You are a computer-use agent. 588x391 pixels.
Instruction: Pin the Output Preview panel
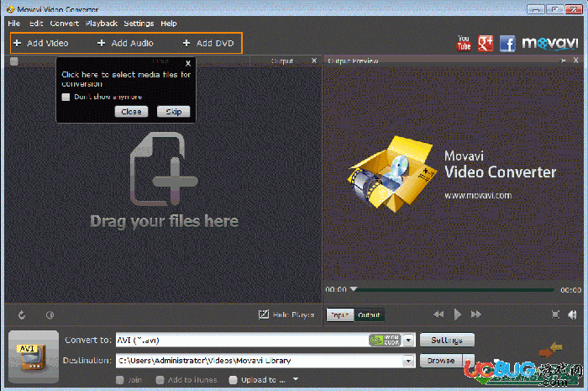pyautogui.click(x=563, y=61)
